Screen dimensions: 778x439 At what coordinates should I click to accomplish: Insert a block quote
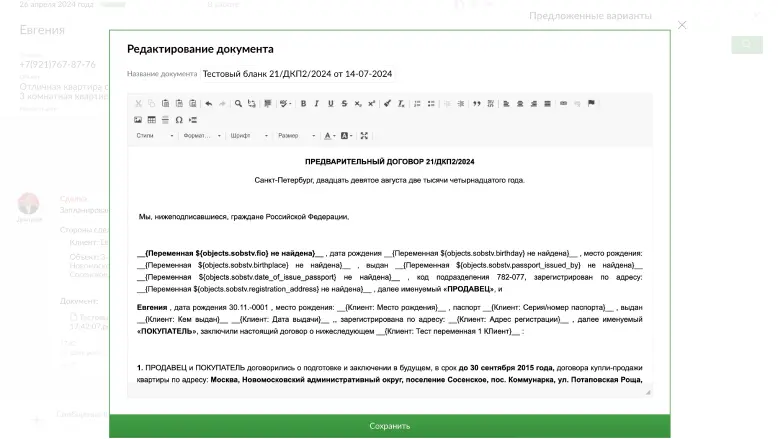[x=477, y=104]
